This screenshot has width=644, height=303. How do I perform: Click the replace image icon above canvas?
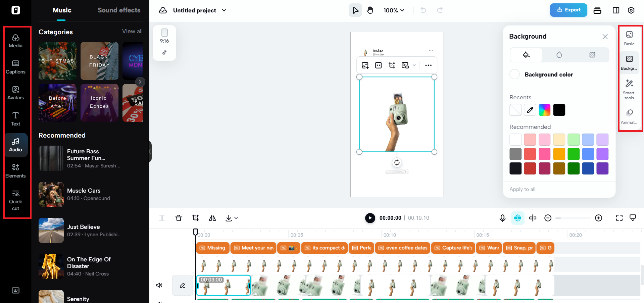tap(365, 65)
